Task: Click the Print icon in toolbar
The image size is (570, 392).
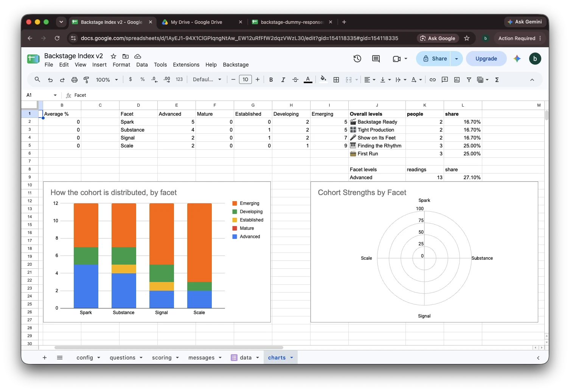Action: click(75, 80)
